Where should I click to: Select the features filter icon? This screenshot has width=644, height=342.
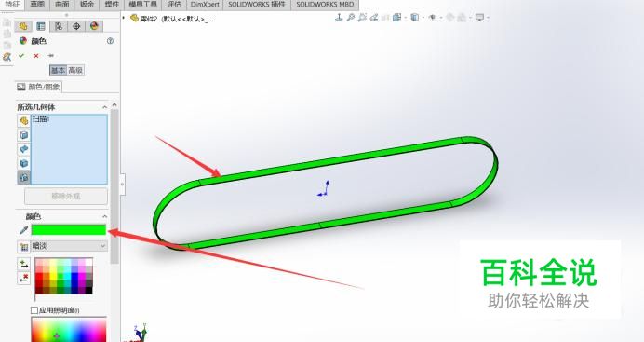tap(24, 177)
